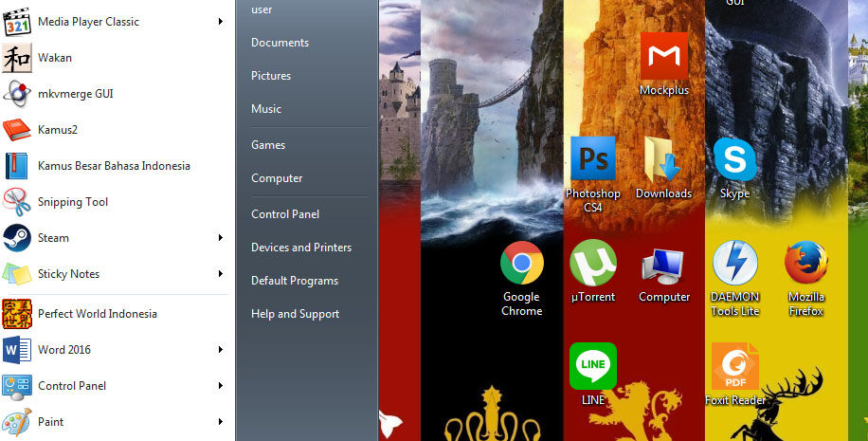The image size is (868, 441).
Task: Click the mkvmerge GUI label
Action: pos(75,94)
